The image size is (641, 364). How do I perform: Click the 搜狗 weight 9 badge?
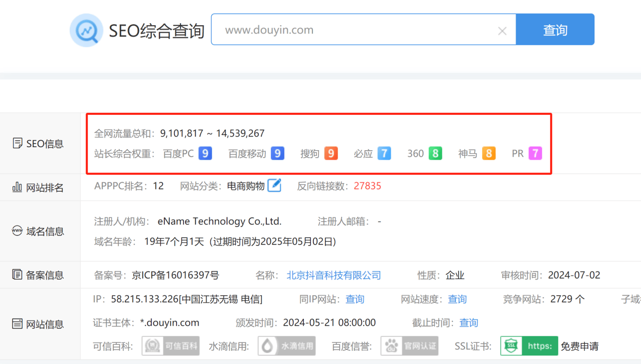coord(331,153)
